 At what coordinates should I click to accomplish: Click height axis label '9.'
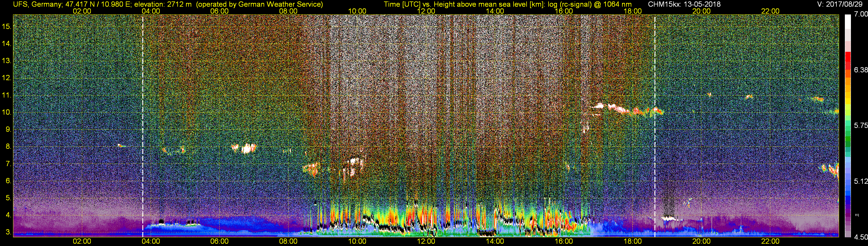(x=8, y=129)
